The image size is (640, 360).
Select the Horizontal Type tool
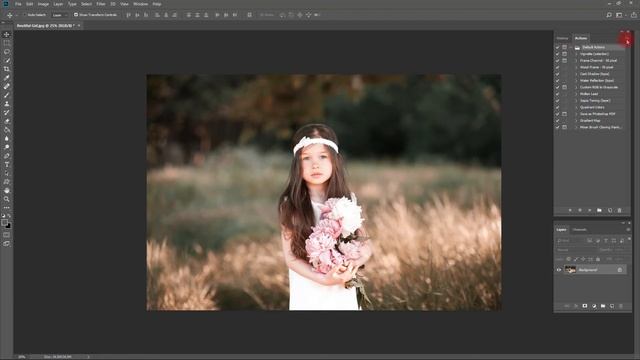7,164
